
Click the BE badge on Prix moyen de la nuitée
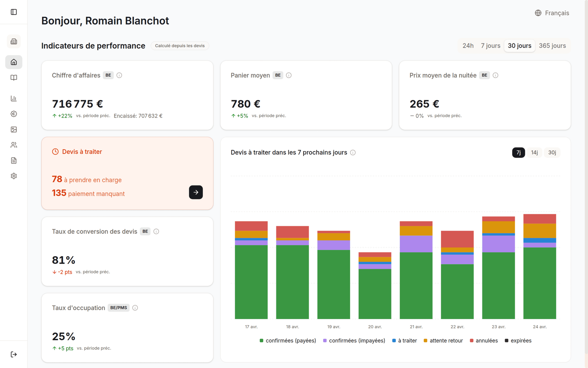click(x=484, y=75)
